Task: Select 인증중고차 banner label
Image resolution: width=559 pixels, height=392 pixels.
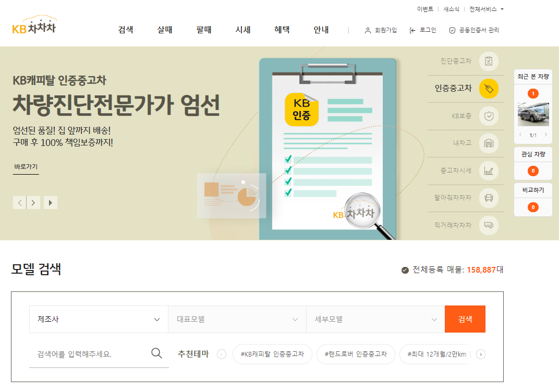Action: pos(453,88)
